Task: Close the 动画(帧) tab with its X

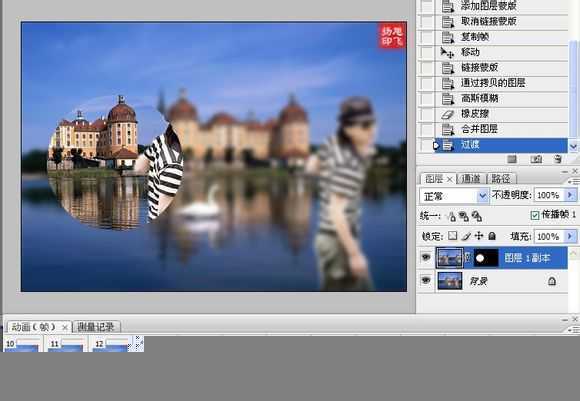Action: [x=65, y=327]
